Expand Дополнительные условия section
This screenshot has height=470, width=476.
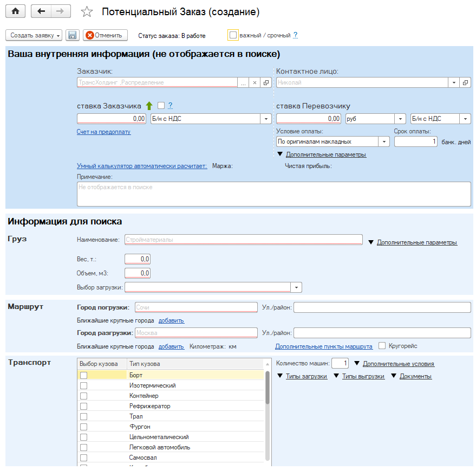398,364
